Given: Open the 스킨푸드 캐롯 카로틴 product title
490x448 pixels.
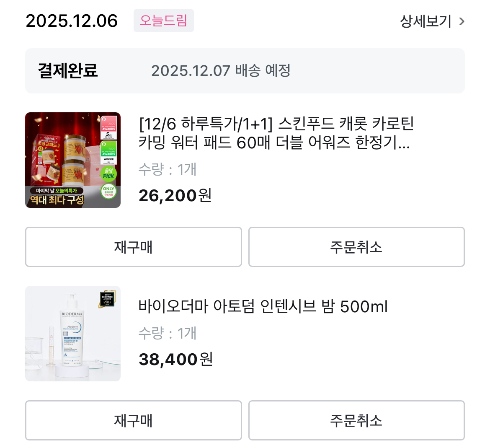Looking at the screenshot, I should 276,133.
